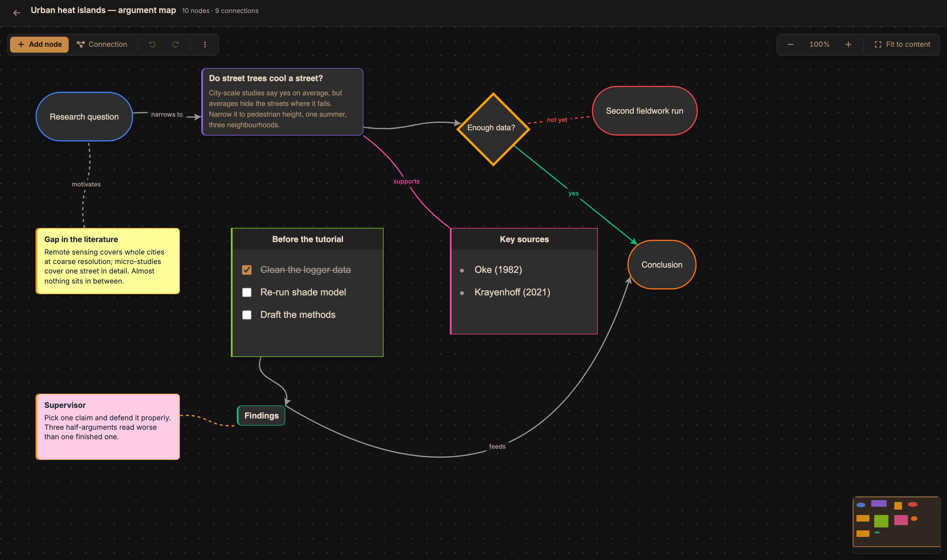Click the Add node button
This screenshot has width=947, height=560.
39,44
